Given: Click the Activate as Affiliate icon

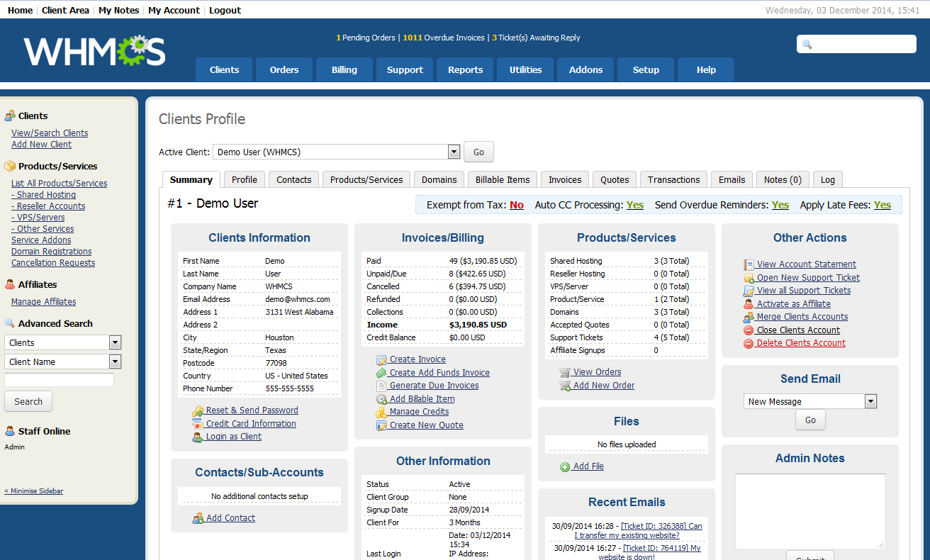Looking at the screenshot, I should point(749,304).
